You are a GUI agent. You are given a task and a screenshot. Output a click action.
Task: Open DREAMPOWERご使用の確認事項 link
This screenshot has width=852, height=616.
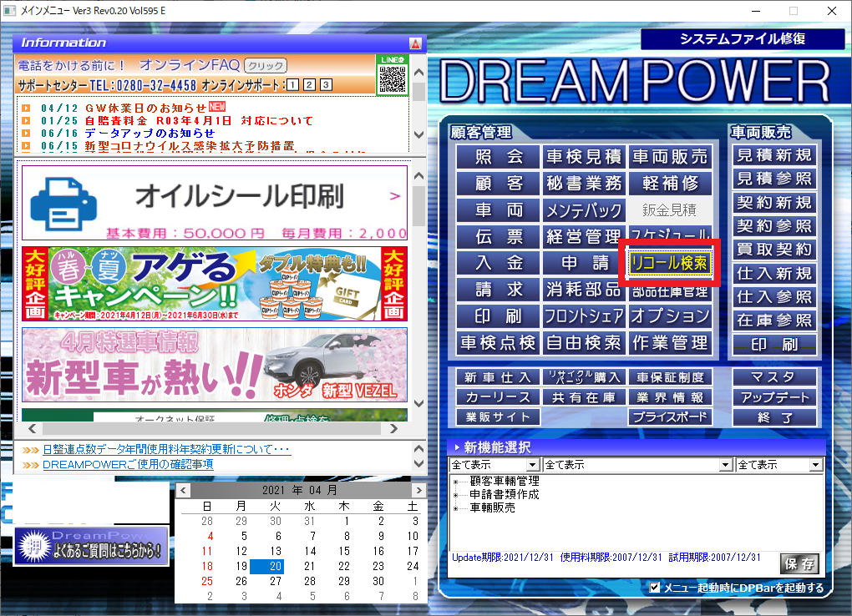tap(128, 465)
